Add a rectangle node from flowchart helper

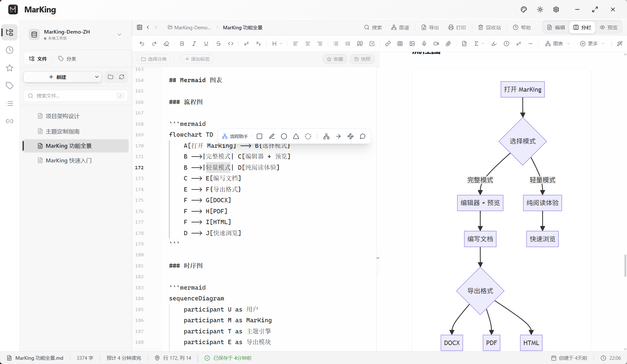click(x=259, y=136)
